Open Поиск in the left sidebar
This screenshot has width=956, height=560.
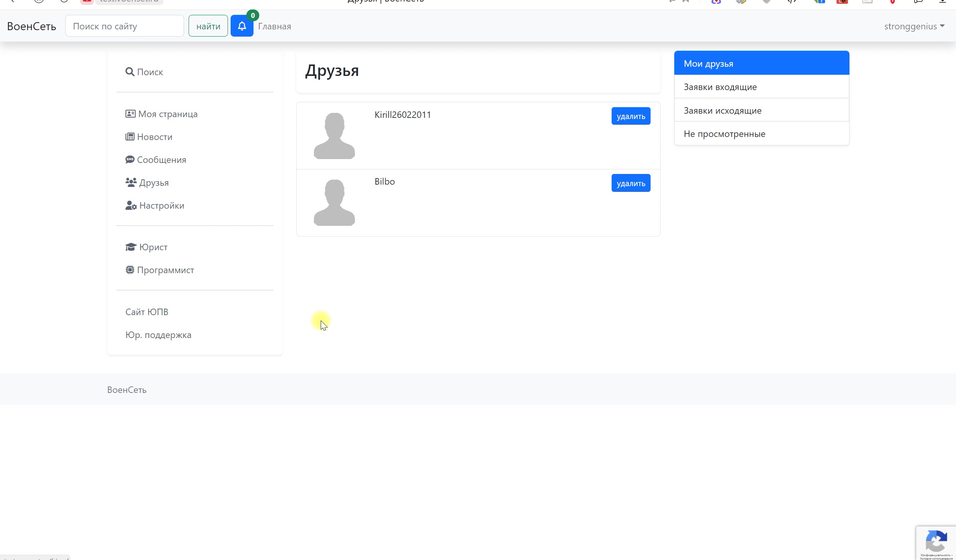144,72
